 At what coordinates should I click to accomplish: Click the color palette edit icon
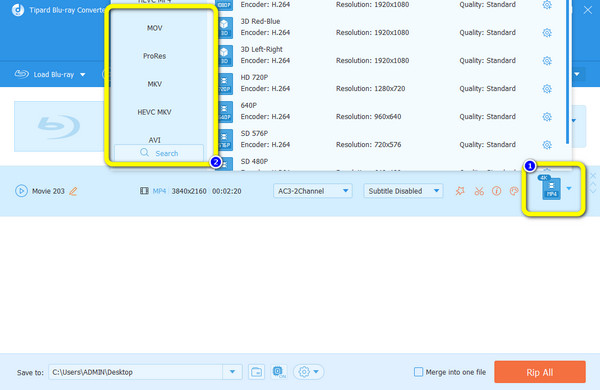coord(514,191)
